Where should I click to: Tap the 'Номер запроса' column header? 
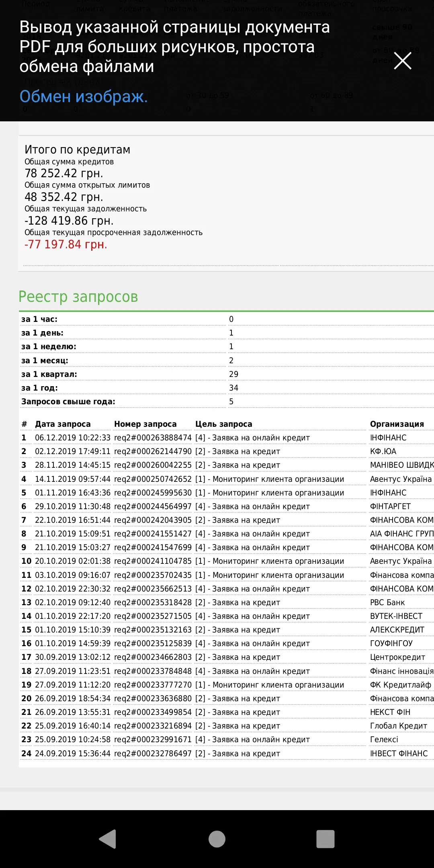145,424
